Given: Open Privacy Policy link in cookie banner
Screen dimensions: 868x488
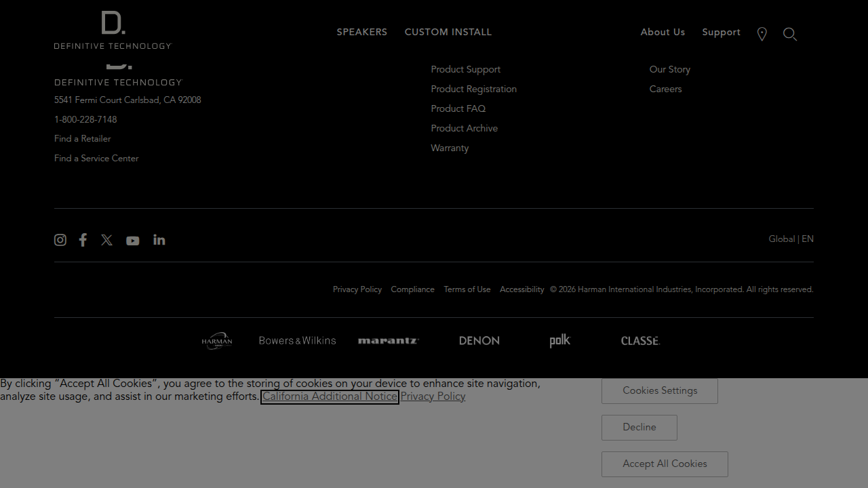Looking at the screenshot, I should click(x=433, y=396).
